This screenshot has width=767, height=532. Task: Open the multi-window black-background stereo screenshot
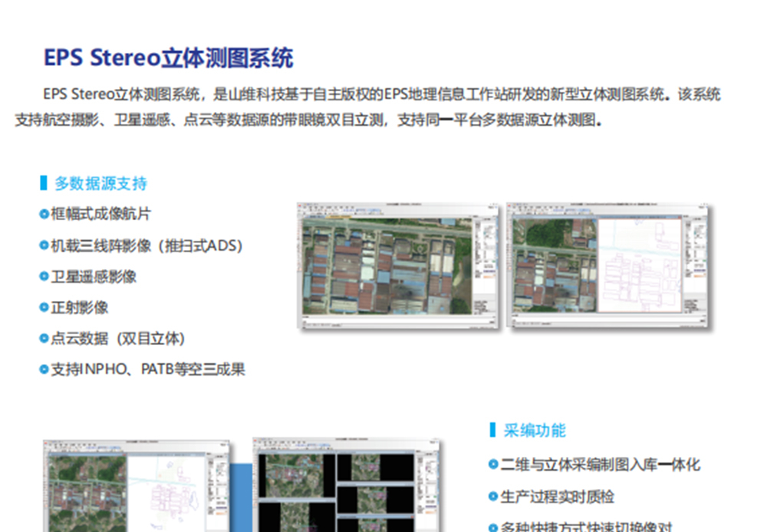[x=347, y=485]
